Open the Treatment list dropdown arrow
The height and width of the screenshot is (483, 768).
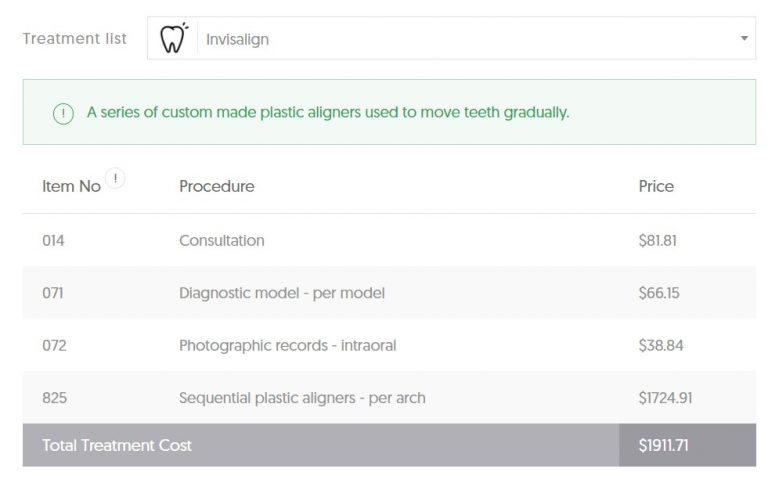pos(744,38)
